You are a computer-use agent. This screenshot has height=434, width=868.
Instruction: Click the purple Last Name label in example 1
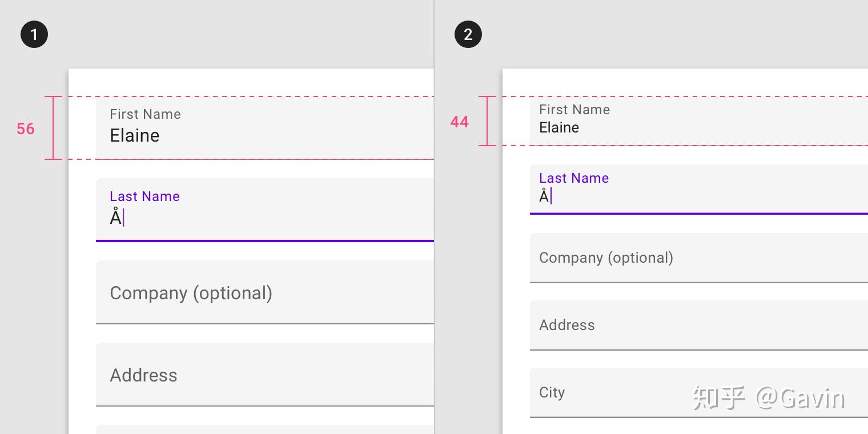pyautogui.click(x=144, y=196)
